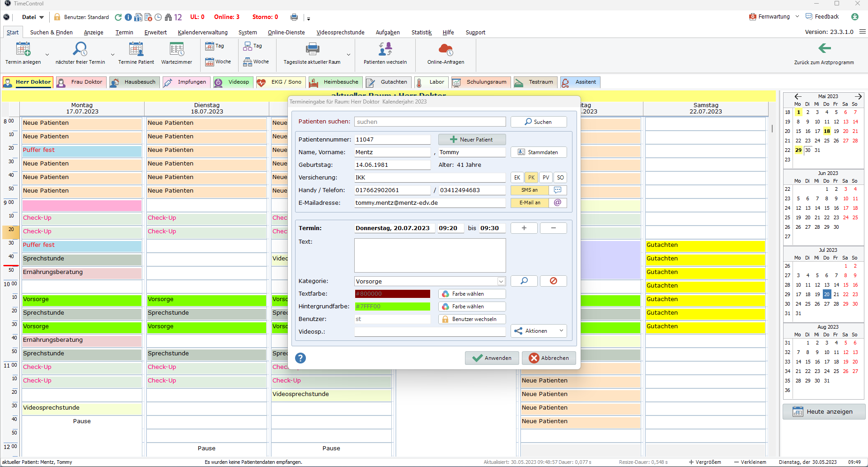
Task: Click the Zurück zum Arztprogramm arrow
Action: pos(824,48)
